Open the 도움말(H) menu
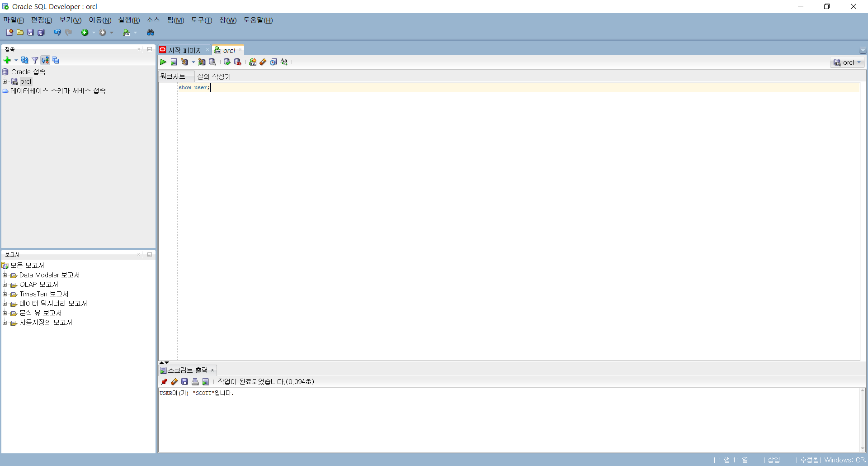Viewport: 868px width, 466px height. click(x=258, y=20)
